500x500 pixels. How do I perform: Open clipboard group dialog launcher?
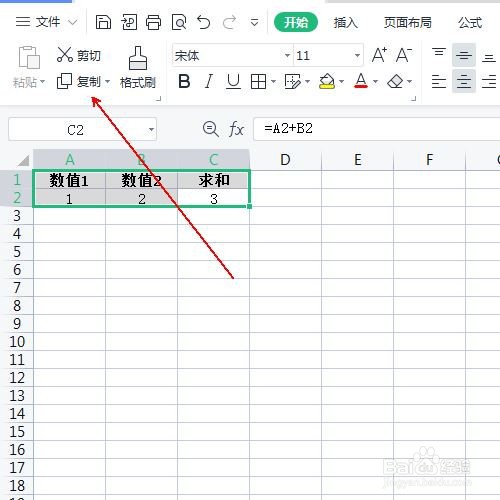[x=159, y=99]
